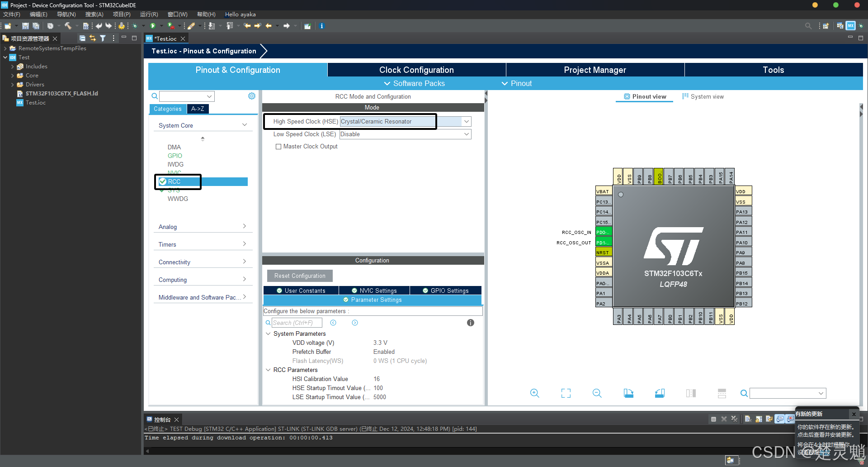
Task: Close the Test.ioc editor tab
Action: (183, 39)
